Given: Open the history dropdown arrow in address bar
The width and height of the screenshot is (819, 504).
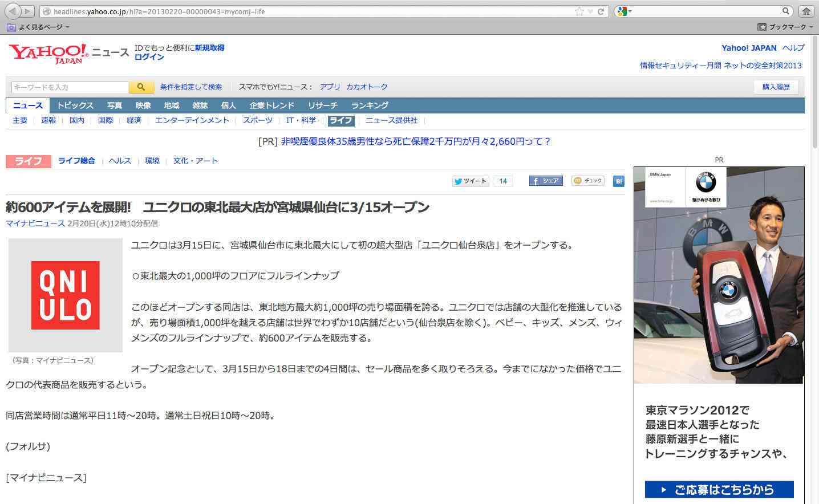Looking at the screenshot, I should (x=590, y=11).
